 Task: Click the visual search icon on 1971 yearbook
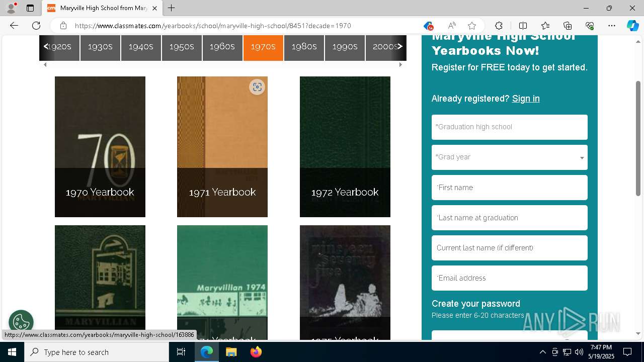coord(257,87)
